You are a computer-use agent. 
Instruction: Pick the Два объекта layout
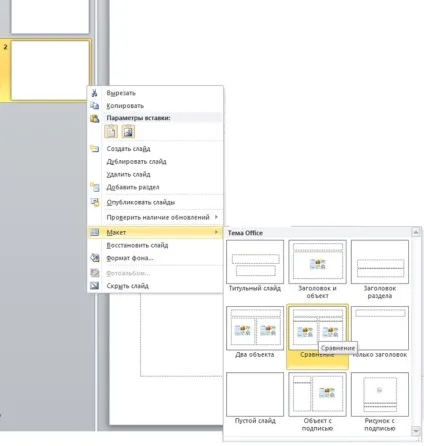tap(255, 328)
